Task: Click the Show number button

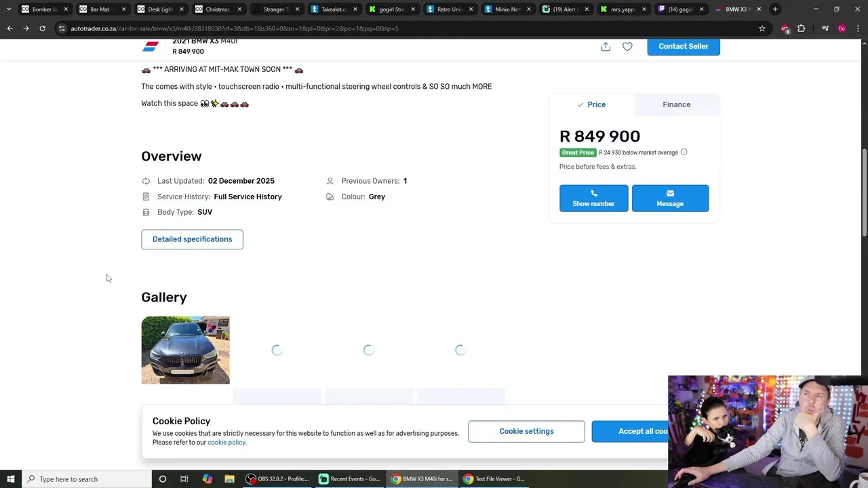Action: click(593, 198)
